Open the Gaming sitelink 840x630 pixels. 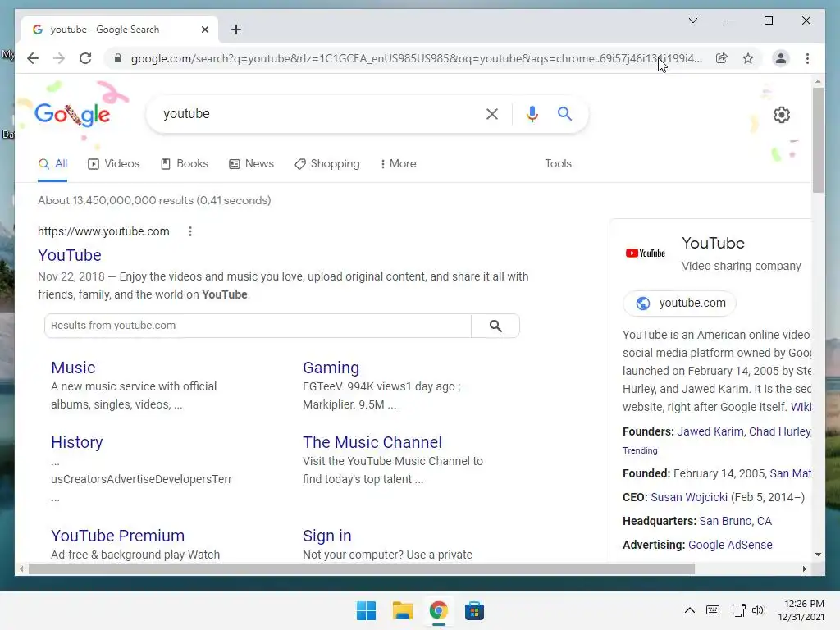pyautogui.click(x=331, y=367)
